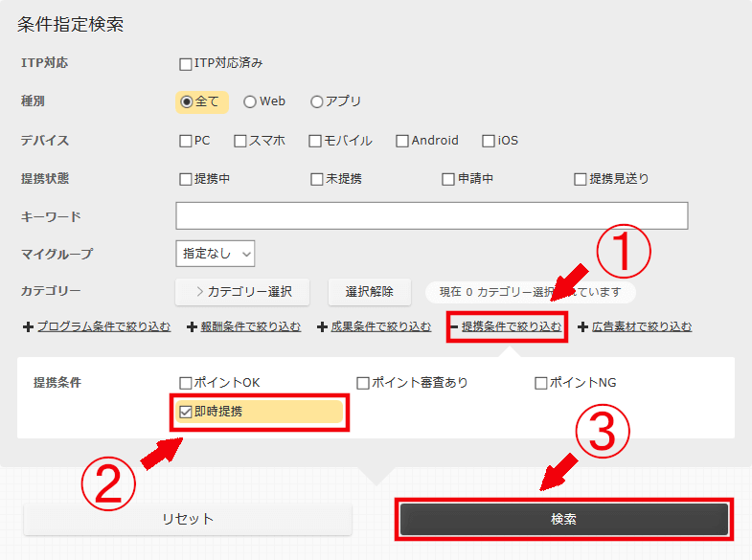Click the リセット button
Image resolution: width=752 pixels, height=560 pixels.
point(188,519)
